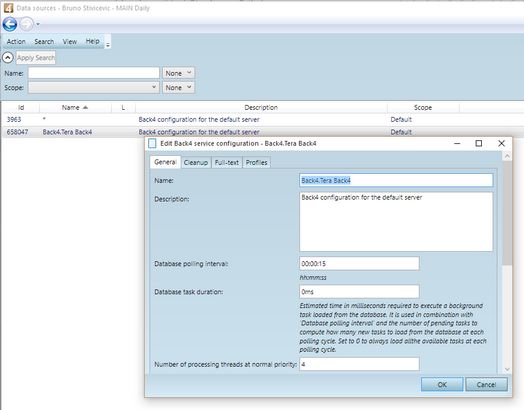This screenshot has width=524, height=410.
Task: Click the app logo icon in title bar
Action: pyautogui.click(x=8, y=8)
